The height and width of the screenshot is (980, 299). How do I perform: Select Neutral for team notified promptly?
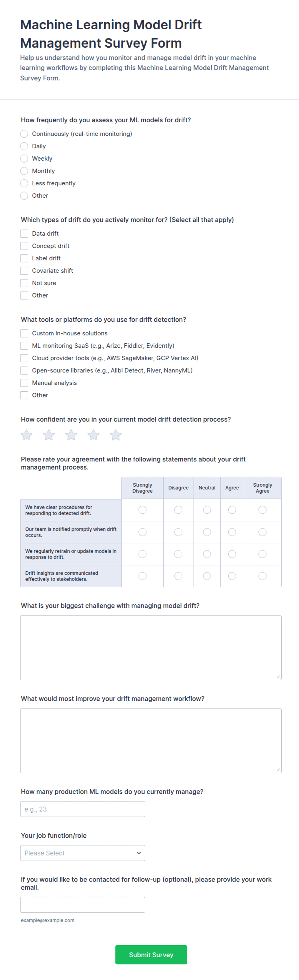tap(207, 532)
